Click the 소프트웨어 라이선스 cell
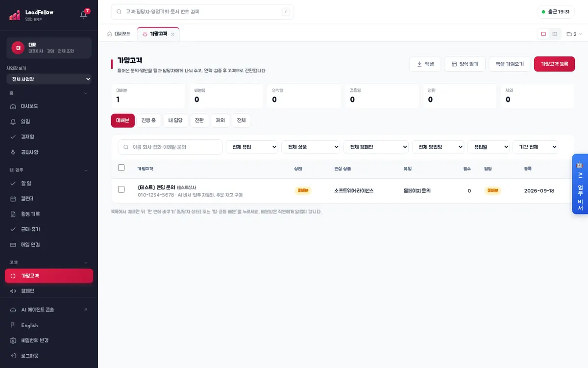 pos(354,191)
